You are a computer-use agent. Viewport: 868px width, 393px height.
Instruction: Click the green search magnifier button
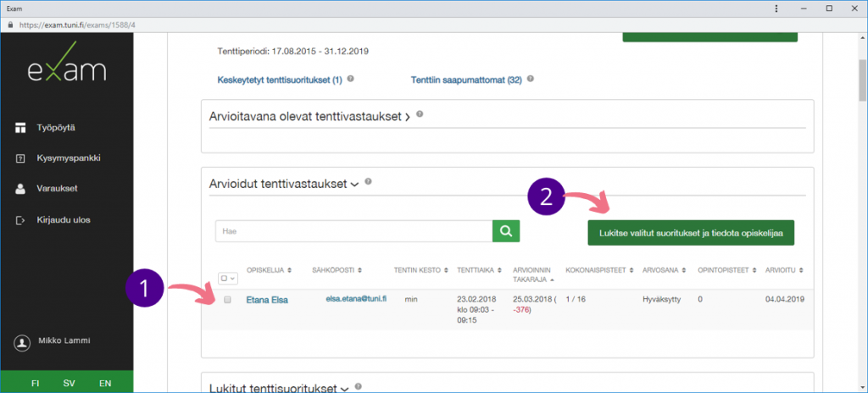(x=505, y=230)
